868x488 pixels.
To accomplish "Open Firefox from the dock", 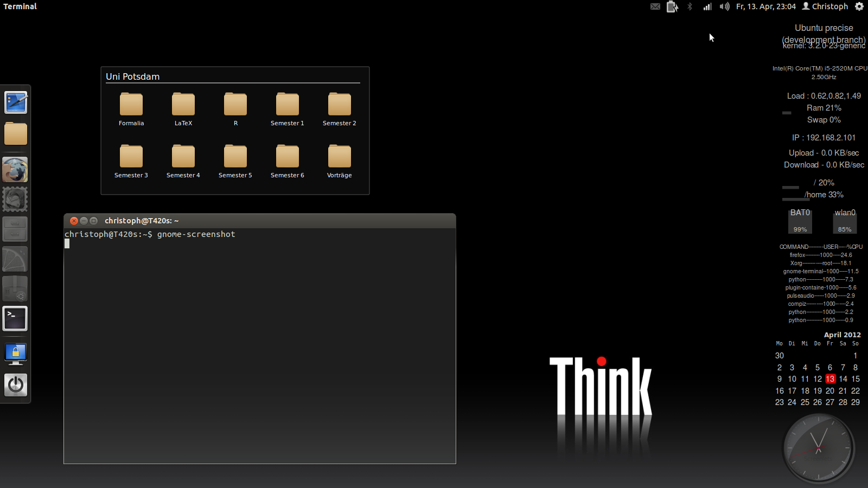I will (15, 170).
